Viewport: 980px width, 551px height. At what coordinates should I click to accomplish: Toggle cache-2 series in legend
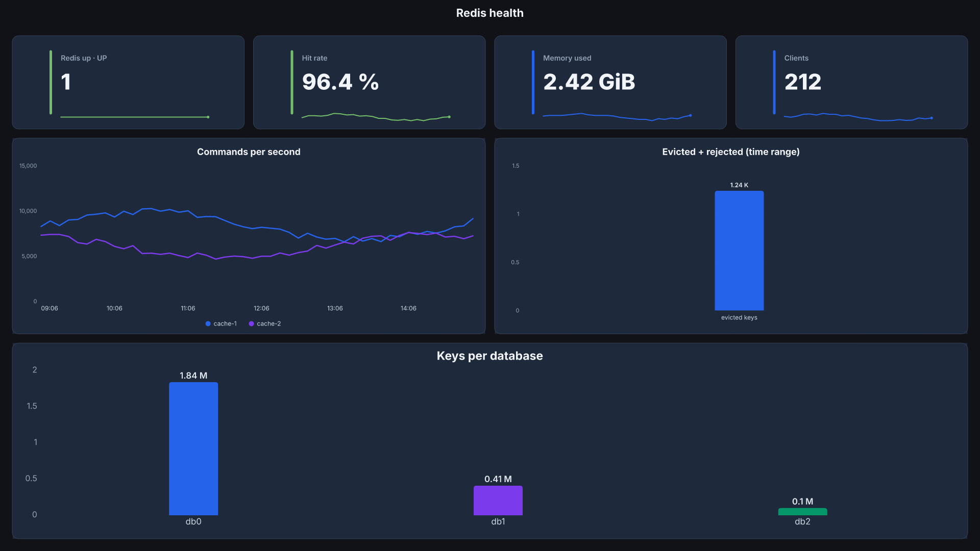coord(264,324)
